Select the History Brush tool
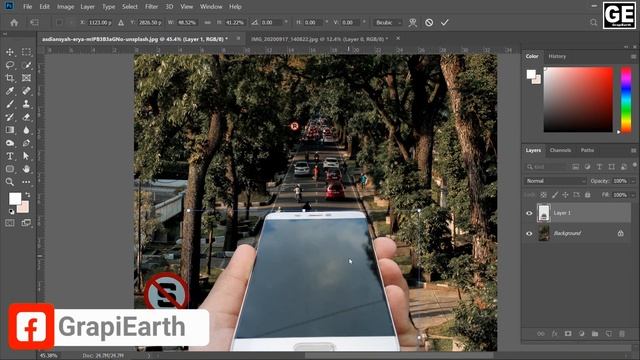The image size is (640, 360). [10, 117]
